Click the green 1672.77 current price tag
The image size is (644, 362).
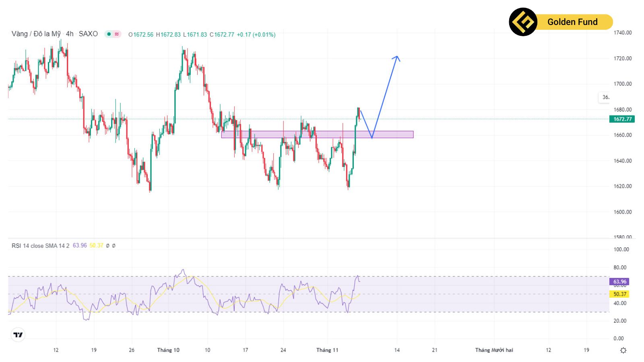[622, 119]
